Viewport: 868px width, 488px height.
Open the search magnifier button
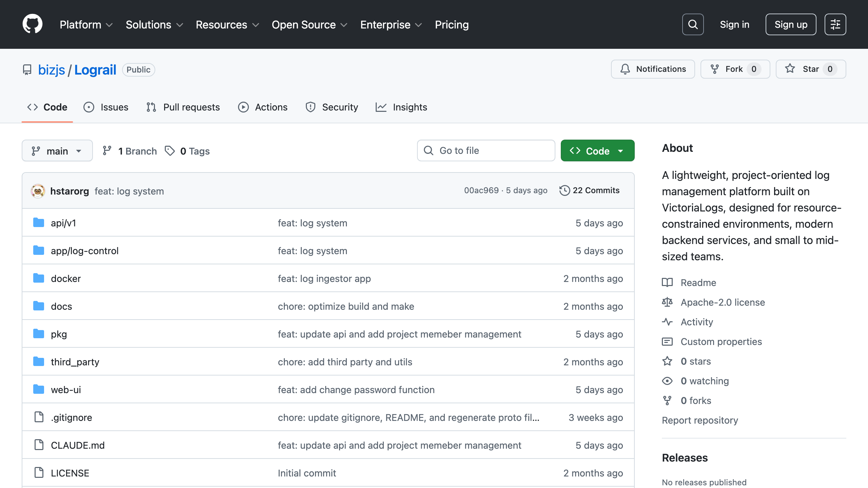(693, 24)
